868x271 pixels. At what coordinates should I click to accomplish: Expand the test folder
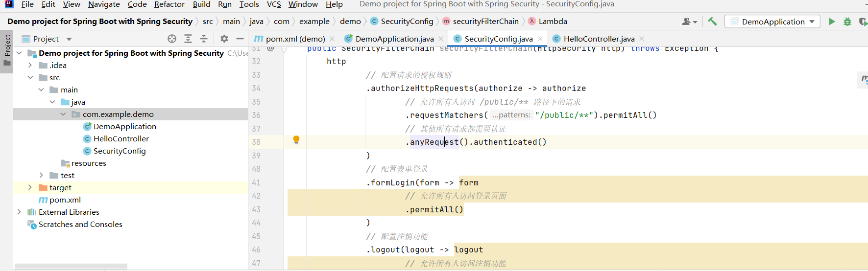41,175
